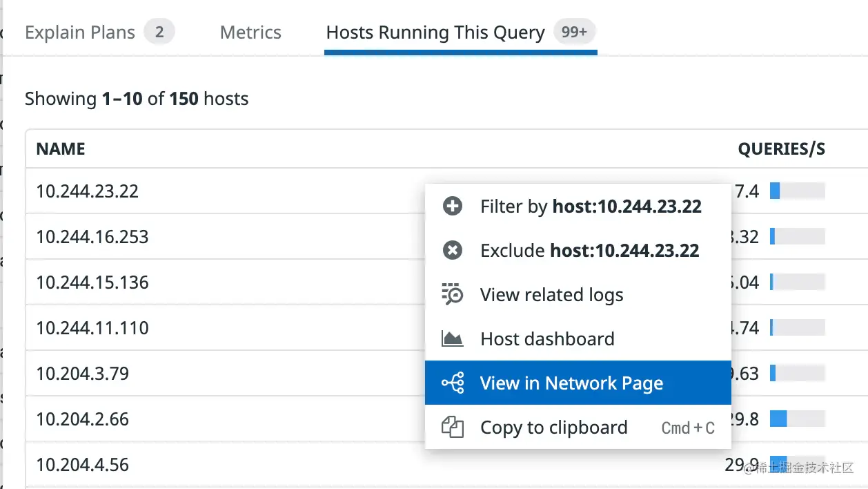Select View in Network Page
Image resolution: width=868 pixels, height=489 pixels.
tap(578, 383)
